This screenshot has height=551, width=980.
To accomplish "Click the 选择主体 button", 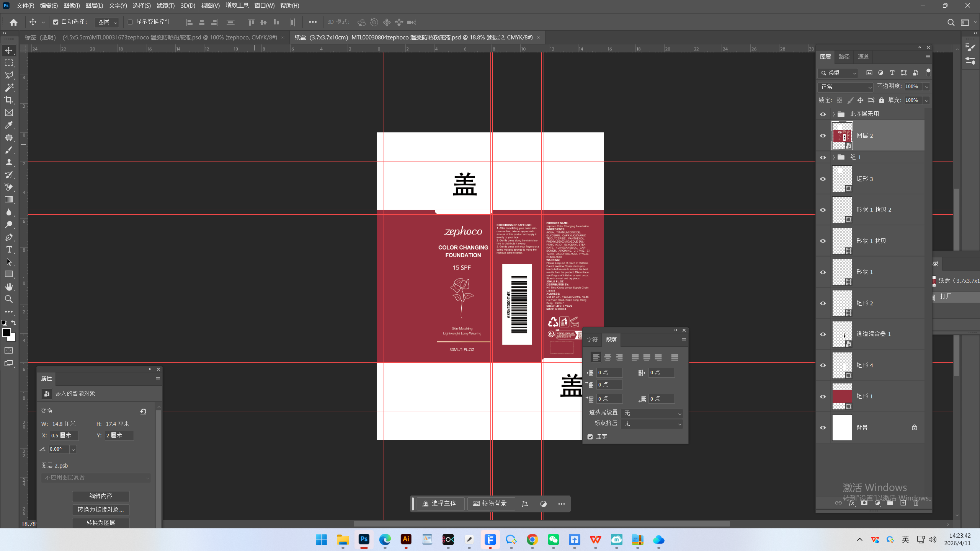I will coord(440,504).
